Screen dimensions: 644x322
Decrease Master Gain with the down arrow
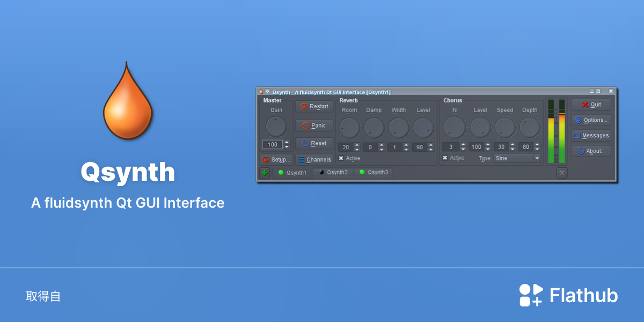(x=287, y=147)
